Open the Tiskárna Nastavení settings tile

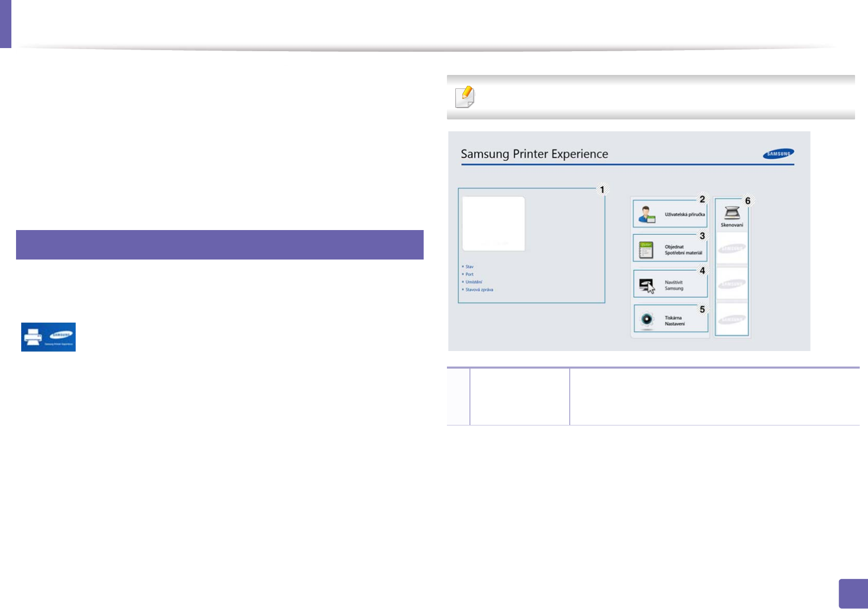point(670,319)
